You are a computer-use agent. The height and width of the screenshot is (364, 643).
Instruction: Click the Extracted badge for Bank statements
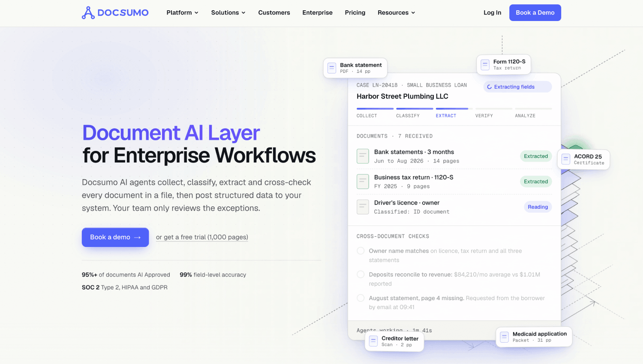(x=536, y=156)
